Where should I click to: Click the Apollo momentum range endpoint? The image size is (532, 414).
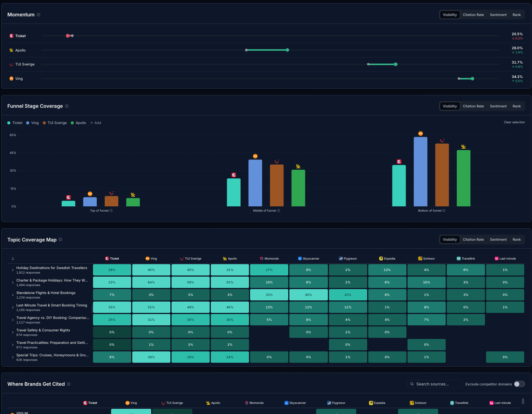tap(288, 50)
